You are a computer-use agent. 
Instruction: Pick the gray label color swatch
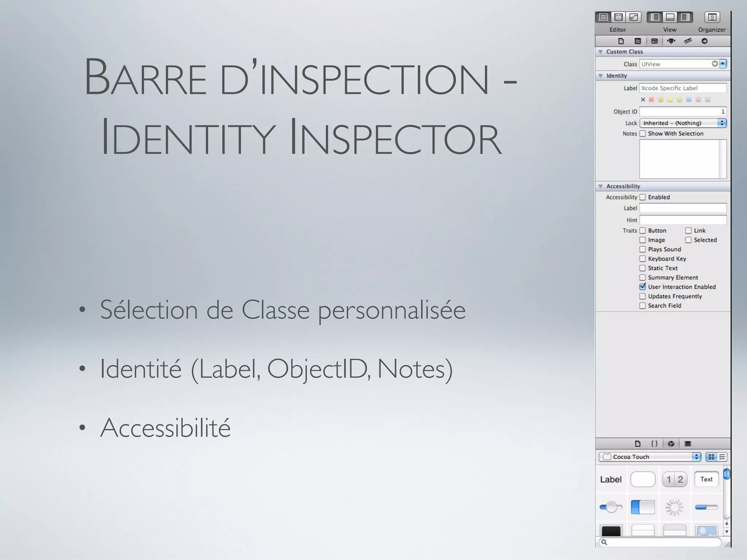click(708, 100)
